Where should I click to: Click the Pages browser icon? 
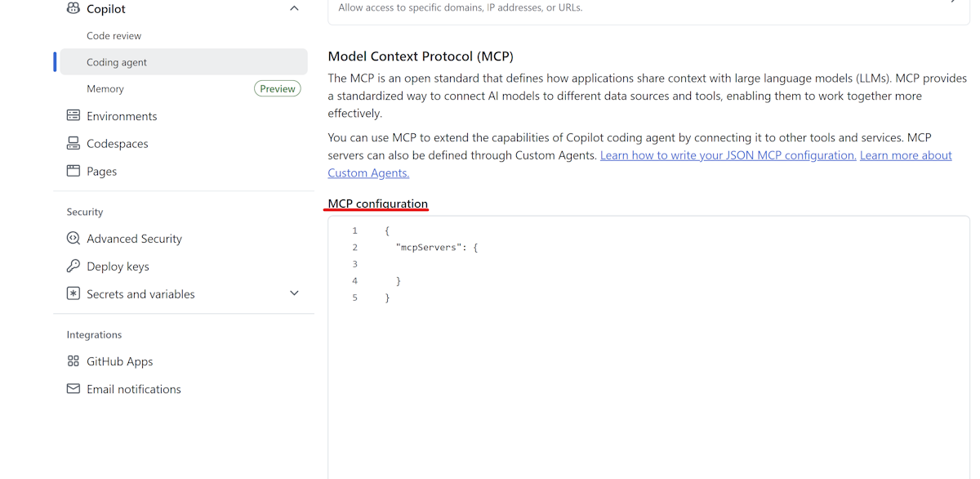coord(73,172)
